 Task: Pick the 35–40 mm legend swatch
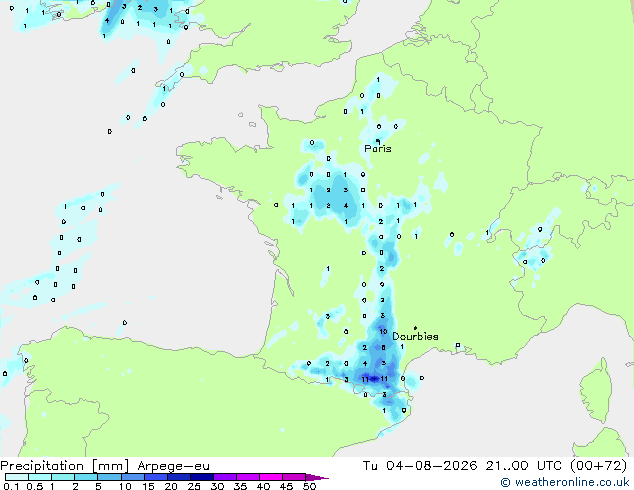pyautogui.click(x=248, y=477)
